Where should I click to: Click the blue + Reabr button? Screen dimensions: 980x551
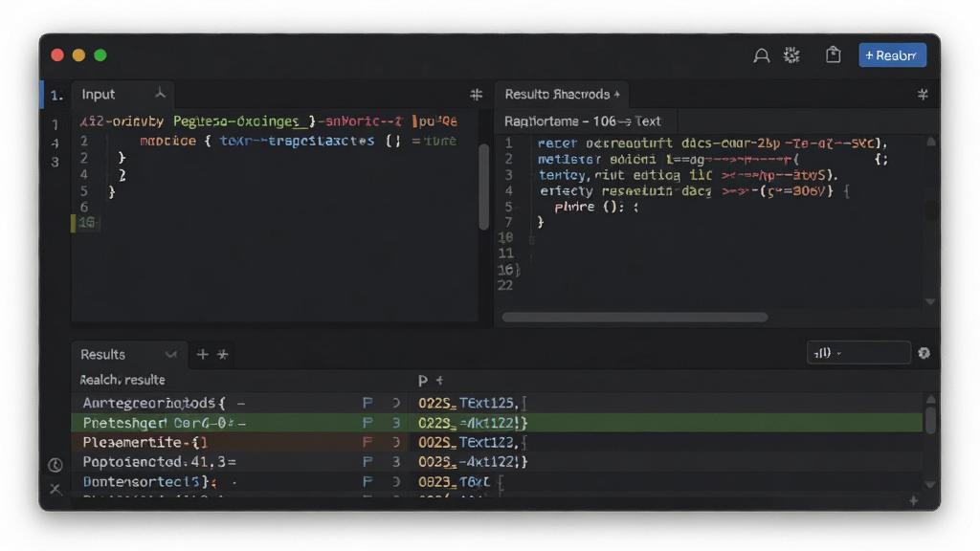coord(892,55)
